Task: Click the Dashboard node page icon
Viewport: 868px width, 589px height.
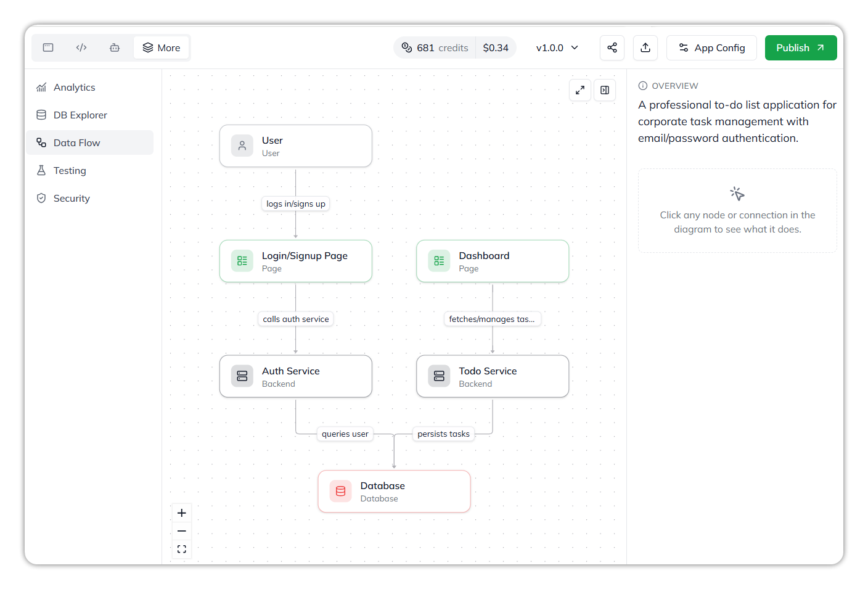Action: coord(439,261)
